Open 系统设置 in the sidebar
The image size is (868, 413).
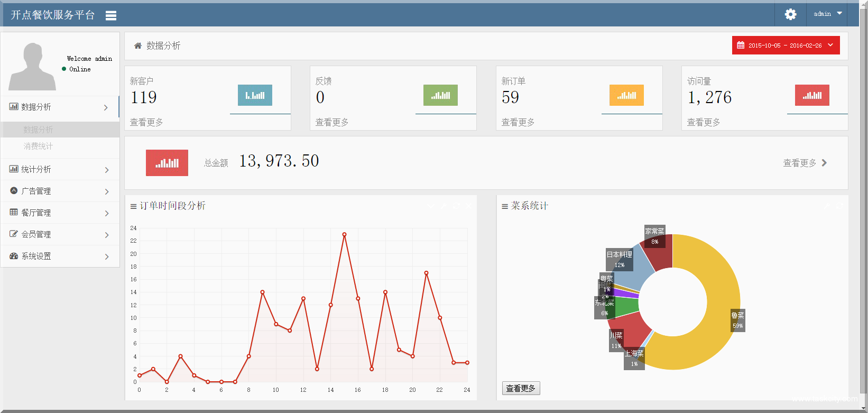click(x=60, y=256)
